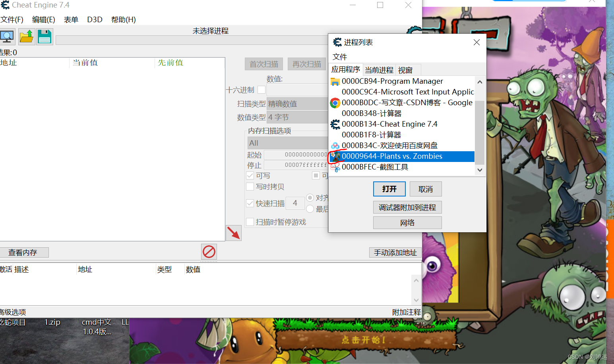Click process list scroll up arrow
The height and width of the screenshot is (364, 614).
coord(480,82)
